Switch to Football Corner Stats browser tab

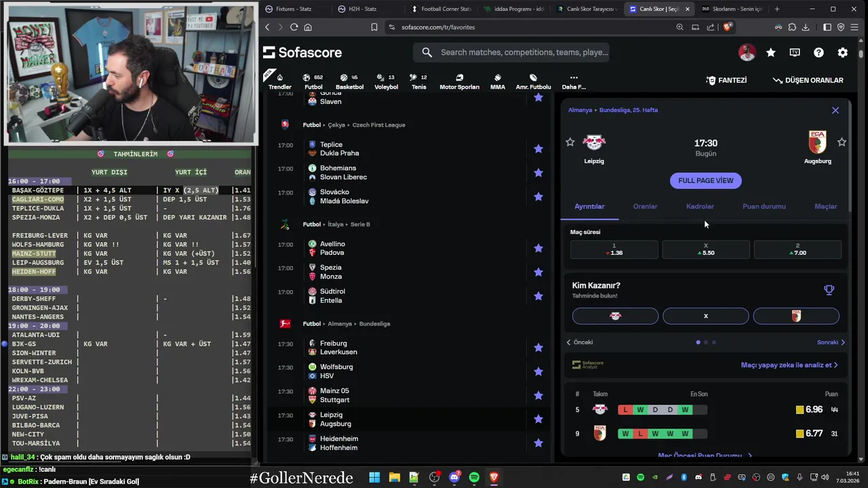coord(441,9)
